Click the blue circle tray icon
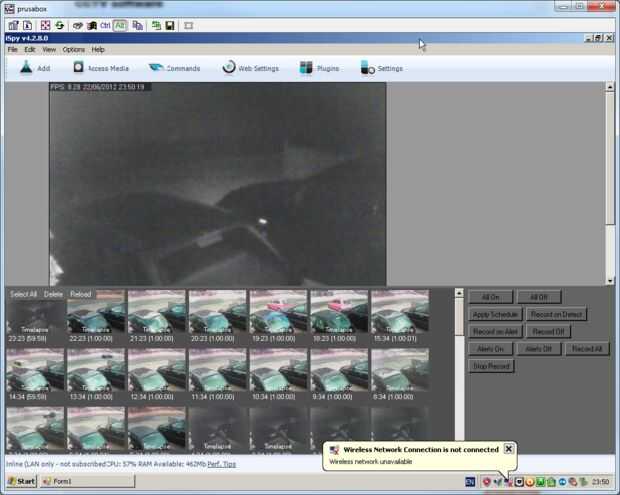The width and height of the screenshot is (620, 495). (x=562, y=482)
